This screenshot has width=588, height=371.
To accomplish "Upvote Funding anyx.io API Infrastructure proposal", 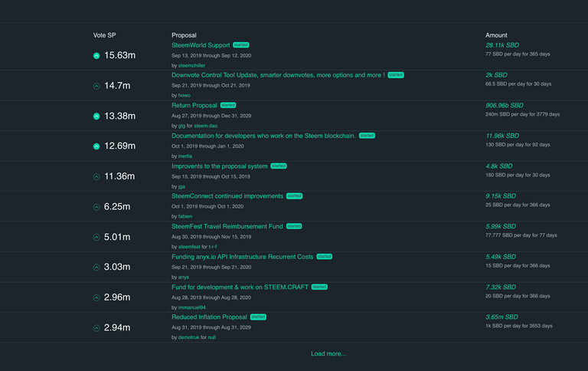I will (x=96, y=267).
